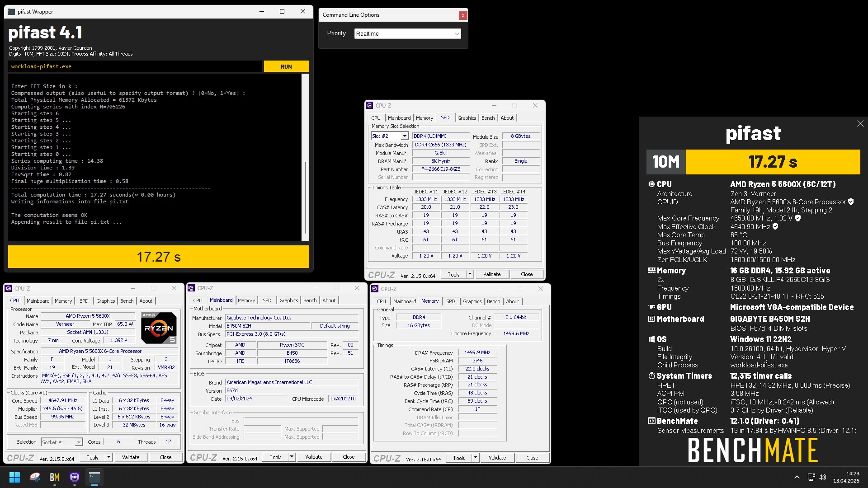
Task: Click the B450M S2H model field
Action: coord(268,326)
